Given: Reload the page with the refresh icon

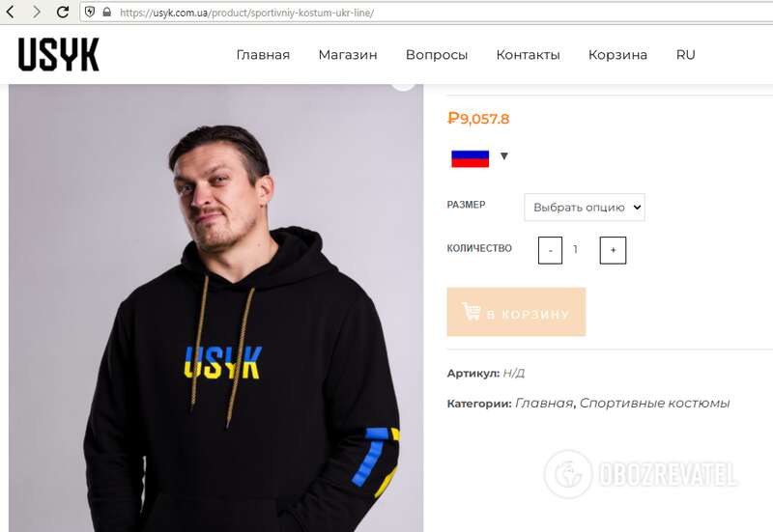Looking at the screenshot, I should 62,12.
